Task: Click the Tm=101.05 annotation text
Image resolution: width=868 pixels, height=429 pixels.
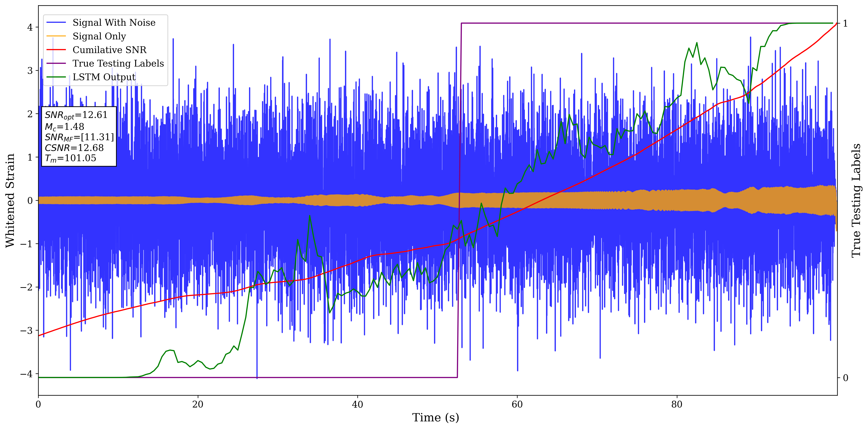Action: 70,158
